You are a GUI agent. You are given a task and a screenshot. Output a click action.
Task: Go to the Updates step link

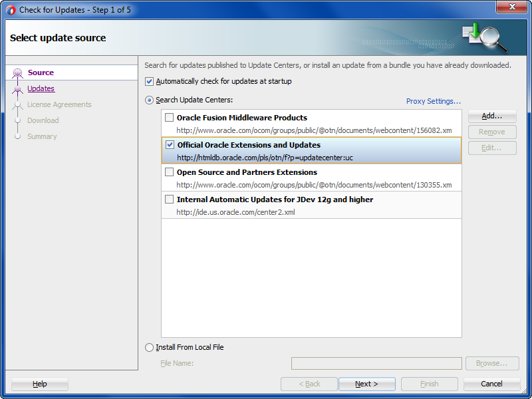(41, 88)
